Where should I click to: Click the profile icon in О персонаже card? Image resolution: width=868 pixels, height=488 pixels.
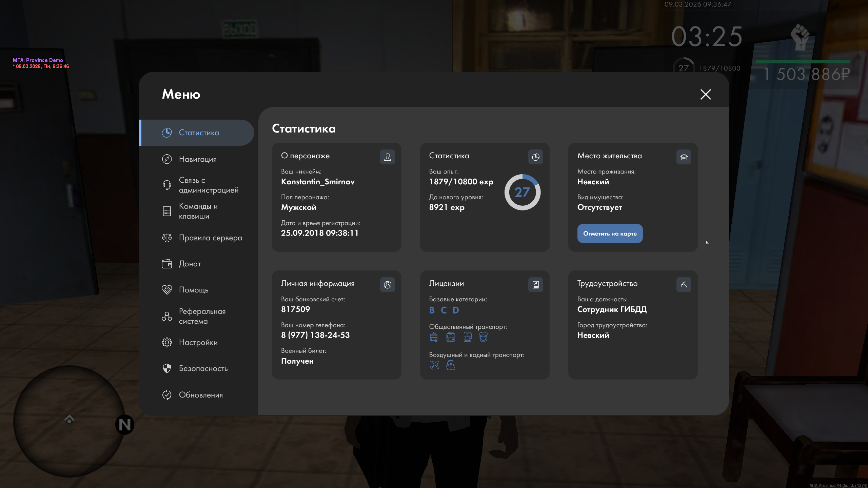click(x=387, y=157)
